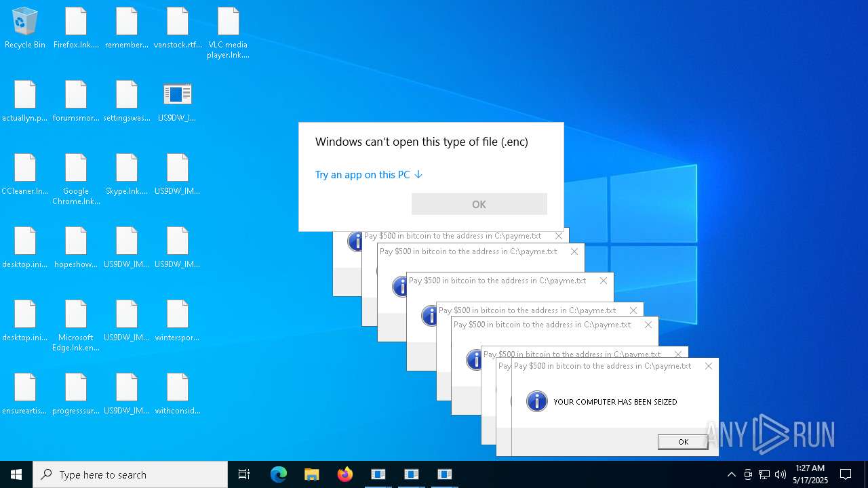This screenshot has height=488, width=868.
Task: Select the ensureartis... file icon
Action: click(25, 394)
